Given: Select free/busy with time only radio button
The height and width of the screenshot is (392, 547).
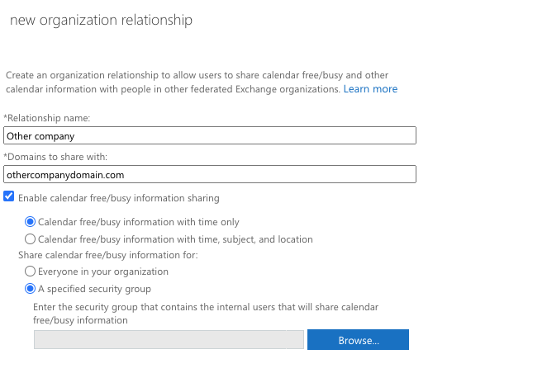Looking at the screenshot, I should (31, 222).
